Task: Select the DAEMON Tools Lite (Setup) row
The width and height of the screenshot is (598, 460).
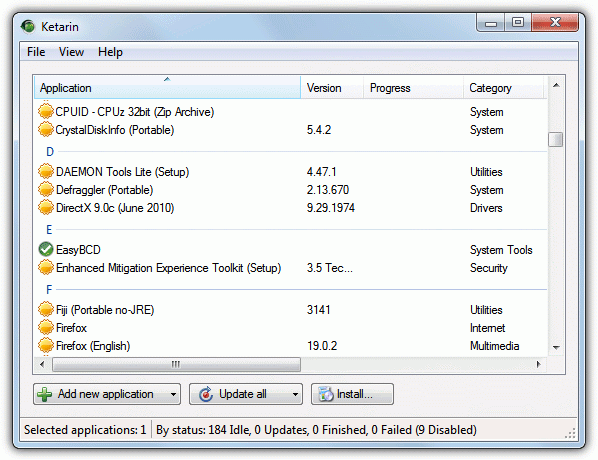Action: 291,172
